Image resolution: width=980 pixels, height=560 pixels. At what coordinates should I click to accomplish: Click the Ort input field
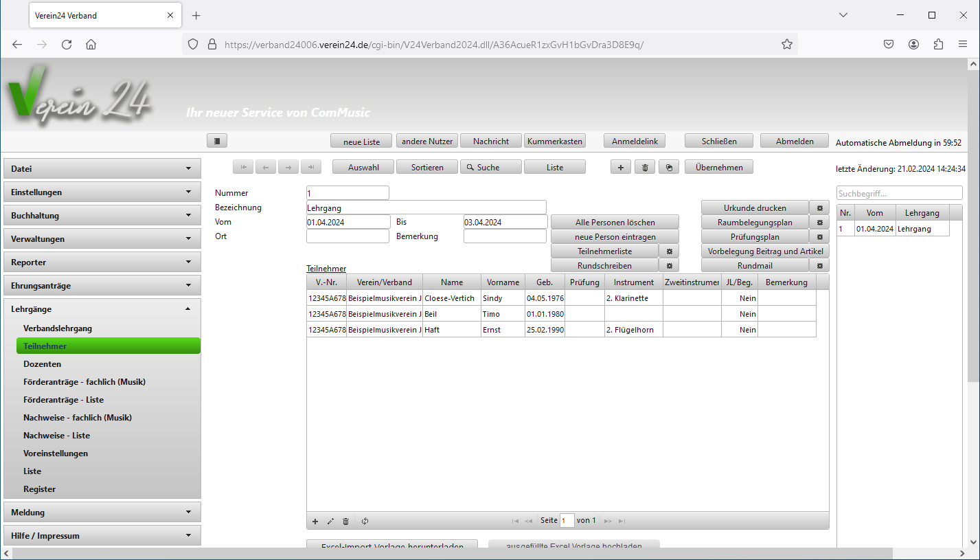coord(347,236)
